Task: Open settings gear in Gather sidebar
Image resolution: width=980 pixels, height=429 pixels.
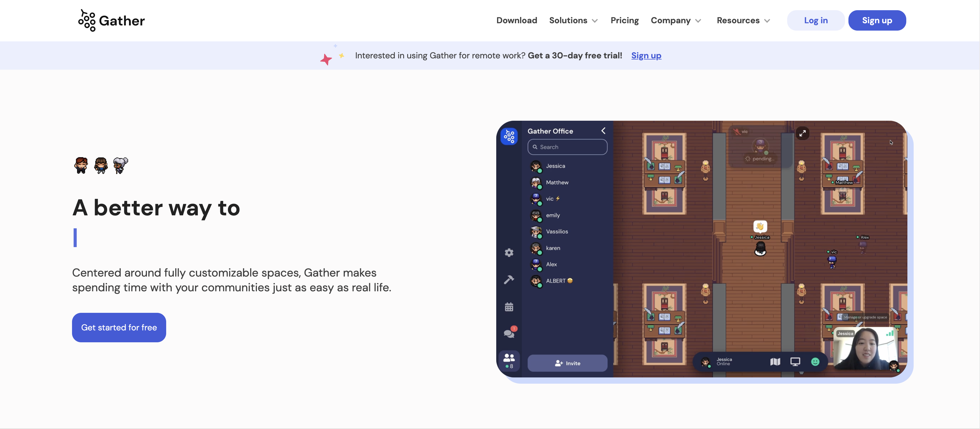Action: click(509, 252)
